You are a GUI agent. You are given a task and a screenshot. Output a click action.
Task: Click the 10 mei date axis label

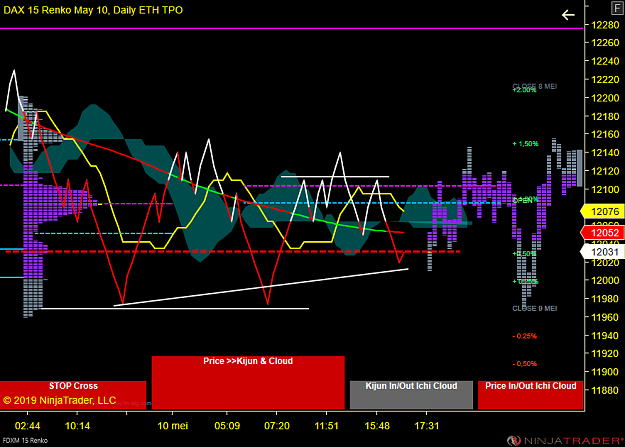[x=173, y=426]
